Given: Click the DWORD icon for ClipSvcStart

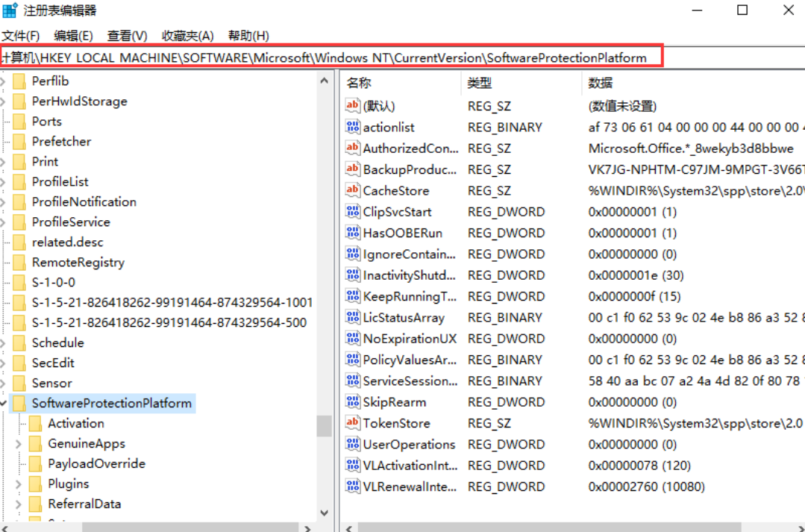Looking at the screenshot, I should 353,212.
